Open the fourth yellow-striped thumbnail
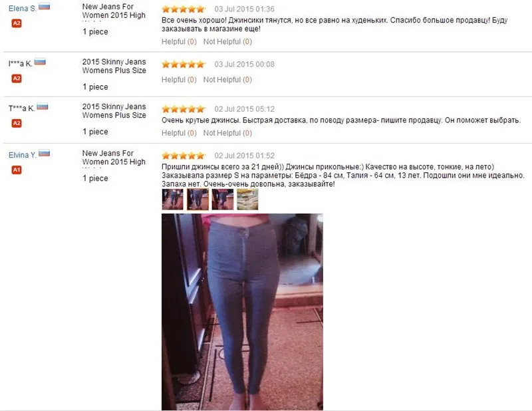The width and height of the screenshot is (532, 411). [x=247, y=200]
